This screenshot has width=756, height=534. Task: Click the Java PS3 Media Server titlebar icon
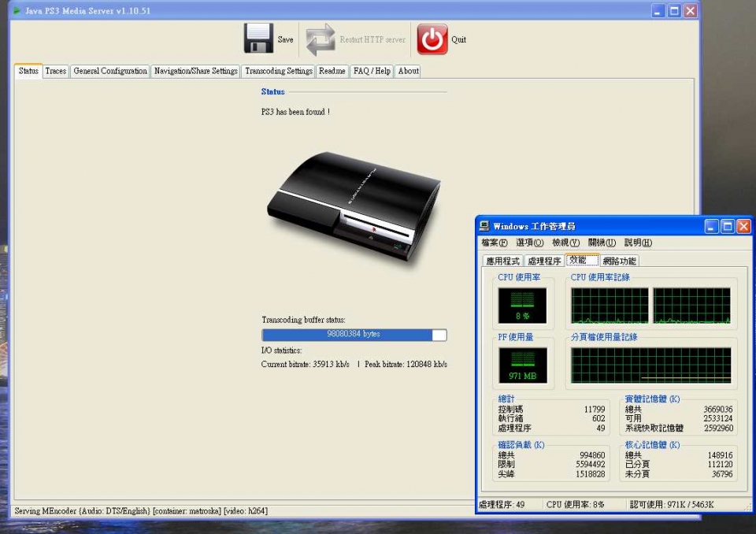17,10
